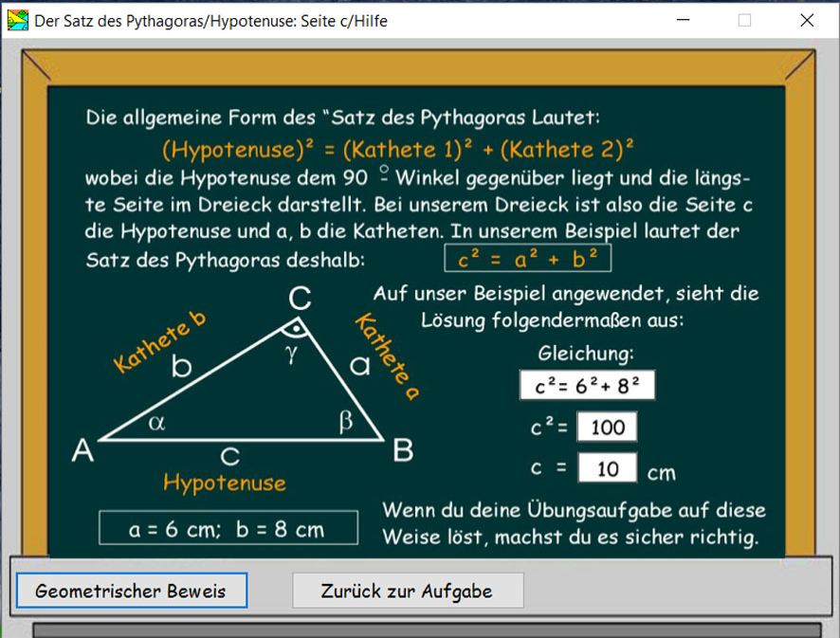The width and height of the screenshot is (840, 638).
Task: Click the box with a = 6 cm; b = 8 cm
Action: [x=228, y=530]
